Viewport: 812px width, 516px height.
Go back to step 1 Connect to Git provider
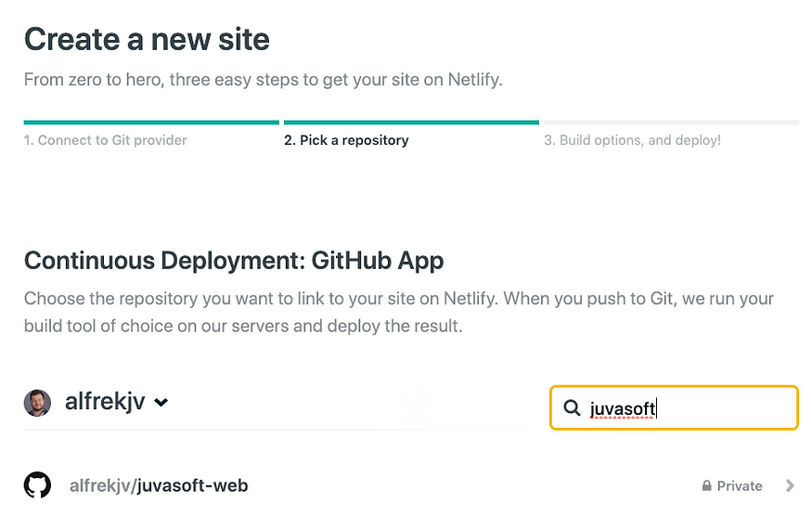(x=105, y=140)
